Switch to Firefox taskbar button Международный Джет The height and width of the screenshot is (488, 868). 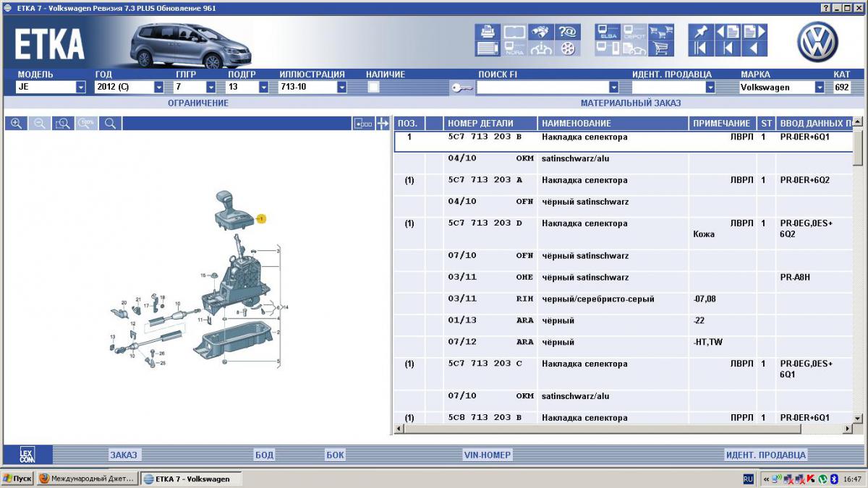pos(86,479)
